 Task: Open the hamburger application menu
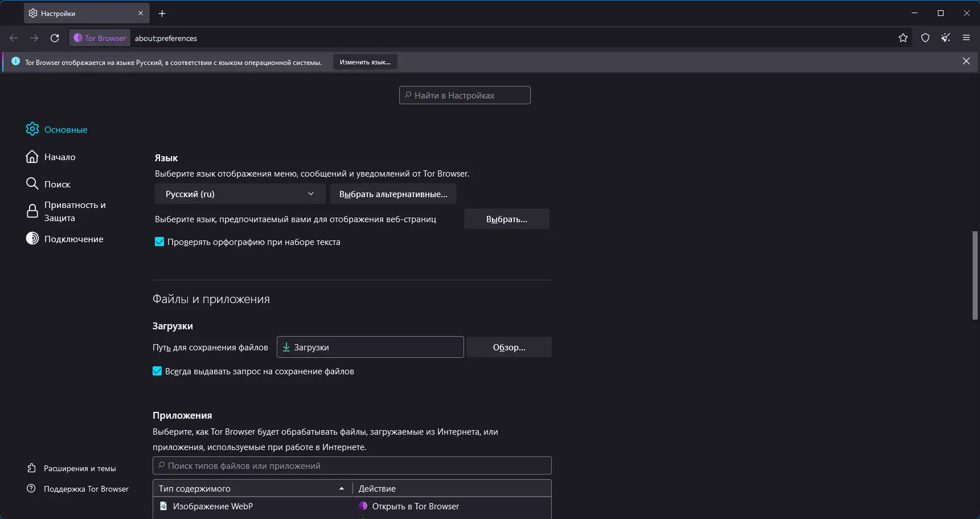(x=966, y=38)
